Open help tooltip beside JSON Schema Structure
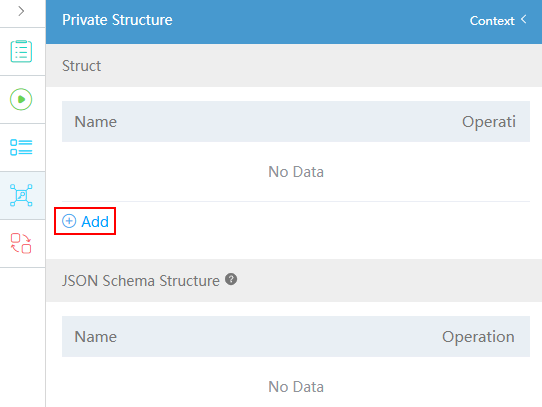 (231, 279)
